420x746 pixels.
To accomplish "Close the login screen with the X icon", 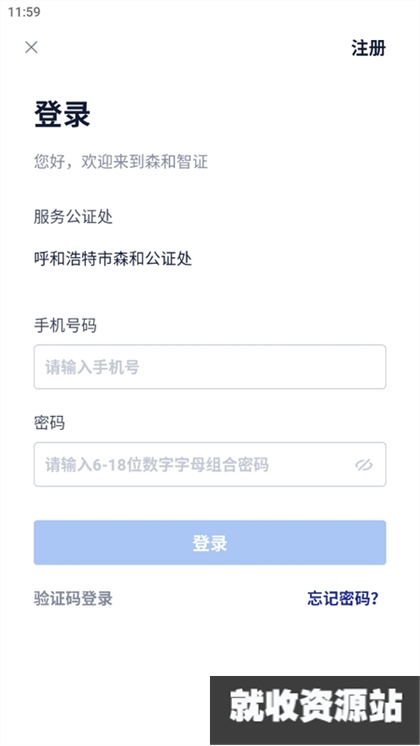I will [31, 47].
